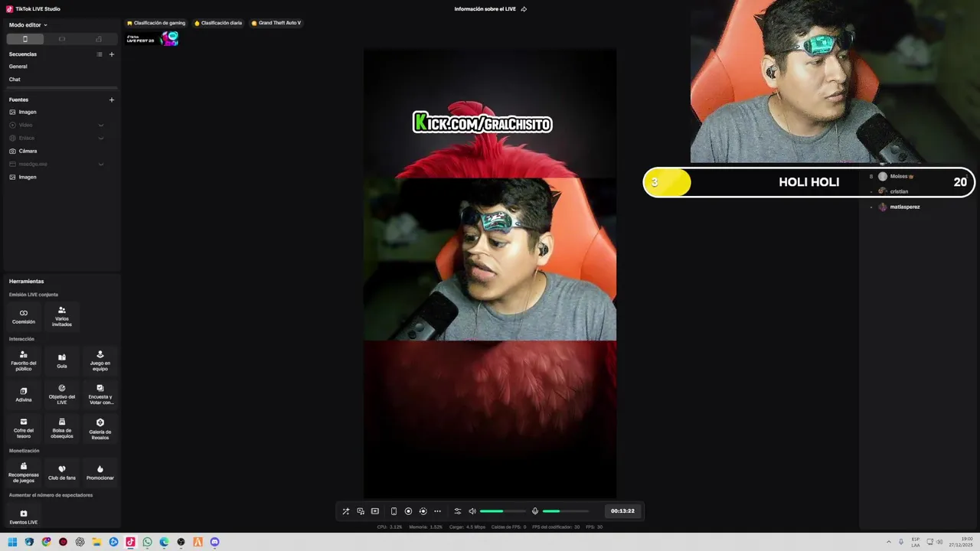This screenshot has width=980, height=551.
Task: Open the Bolsa de obsequios tool
Action: (62, 428)
